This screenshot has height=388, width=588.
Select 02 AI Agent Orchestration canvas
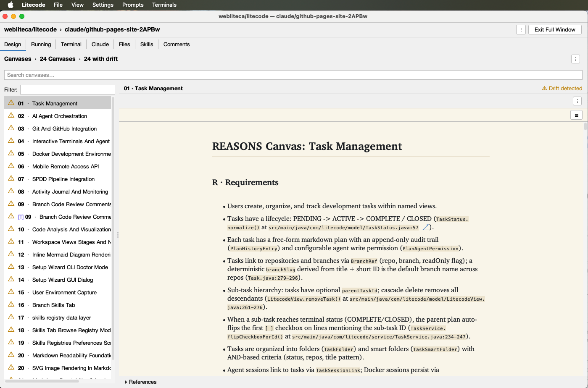58,116
